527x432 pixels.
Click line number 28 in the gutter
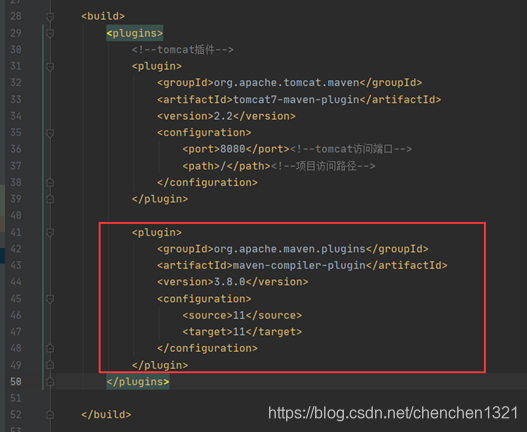pos(16,16)
